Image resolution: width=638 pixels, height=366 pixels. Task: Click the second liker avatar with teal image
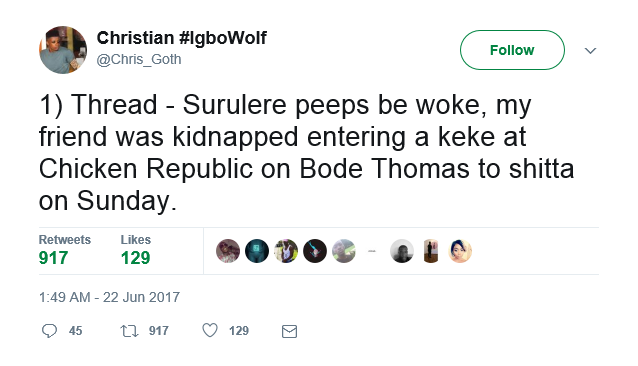click(x=257, y=251)
